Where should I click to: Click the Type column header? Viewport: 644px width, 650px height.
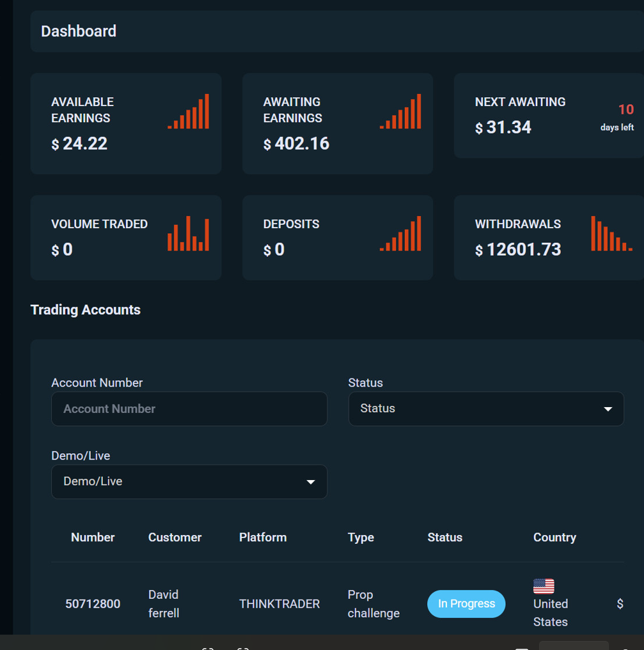[361, 538]
